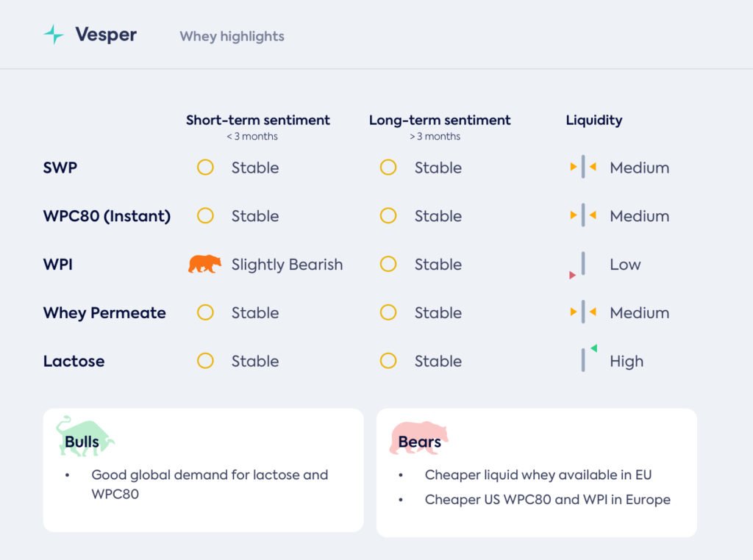Image resolution: width=753 pixels, height=560 pixels.
Task: Select the Lactose long-term stable circle
Action: click(x=388, y=361)
